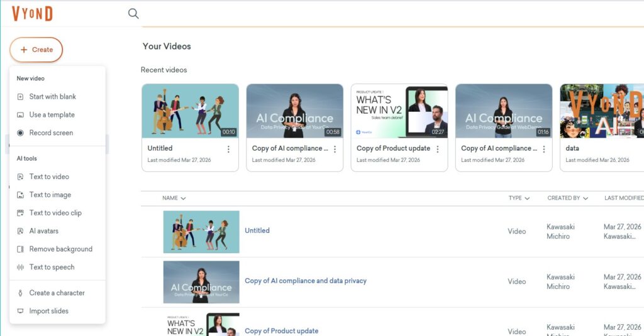Sort the list by the Name column
Screen dimensions: 644x336
[x=174, y=198]
